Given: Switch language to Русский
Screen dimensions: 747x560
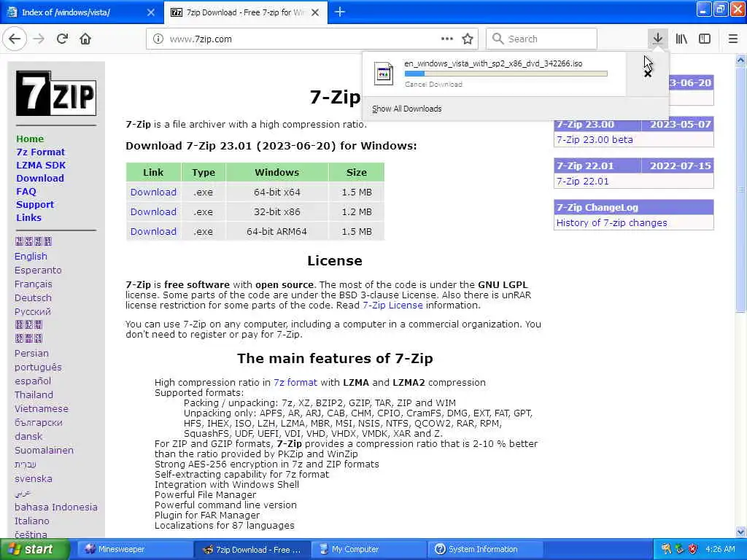Looking at the screenshot, I should [32, 311].
